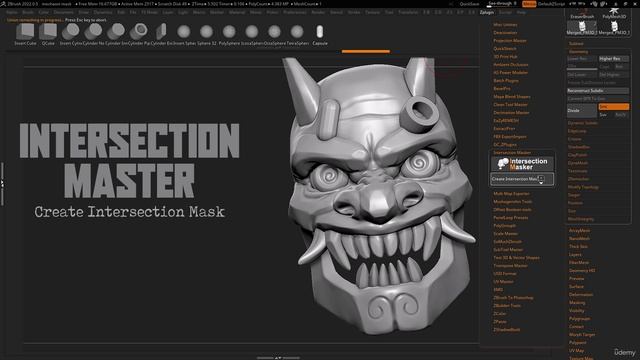640x360 pixels.
Task: Expand the NanoMesh subpalette
Action: click(579, 239)
